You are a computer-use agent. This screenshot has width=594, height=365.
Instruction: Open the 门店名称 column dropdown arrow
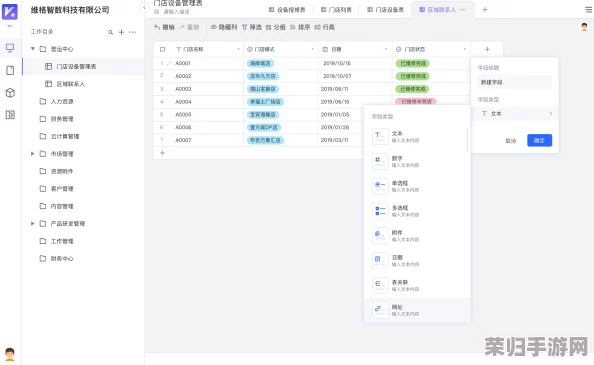click(238, 49)
